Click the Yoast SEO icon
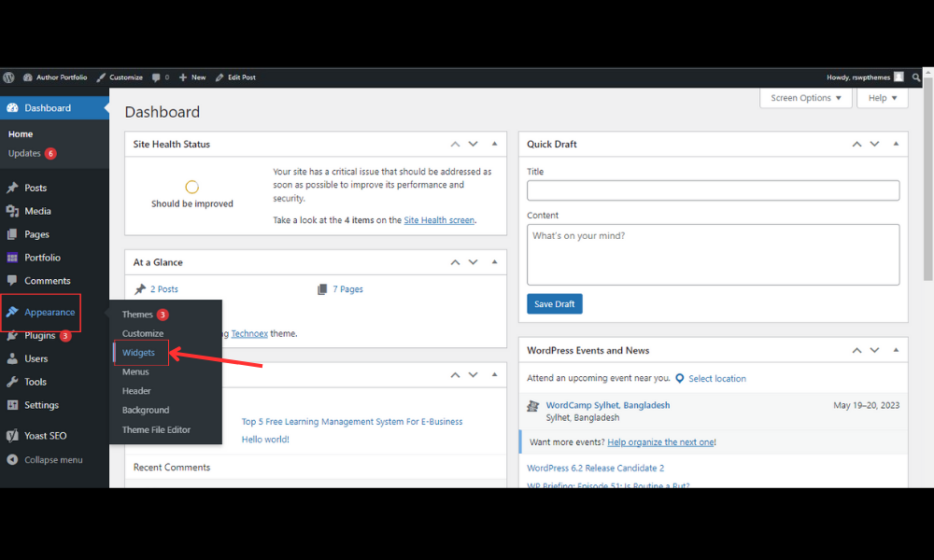Viewport: 934px width, 560px height. tap(12, 436)
